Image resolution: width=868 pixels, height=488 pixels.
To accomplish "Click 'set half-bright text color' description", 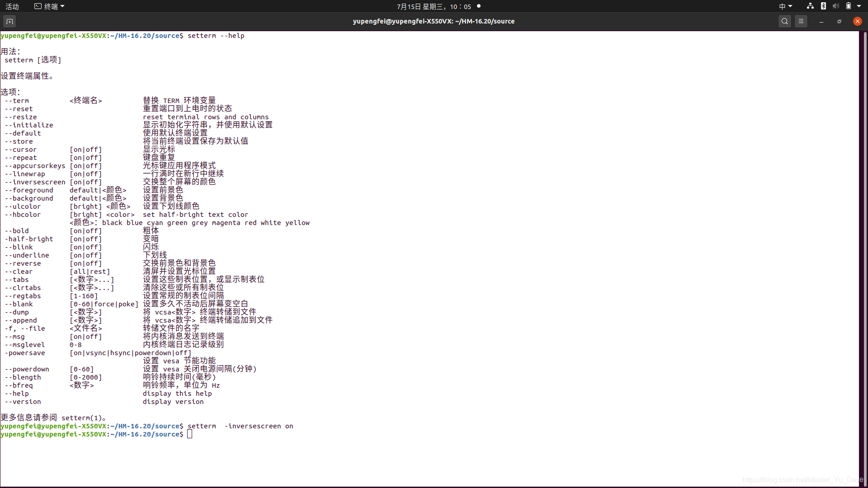I will tap(195, 215).
